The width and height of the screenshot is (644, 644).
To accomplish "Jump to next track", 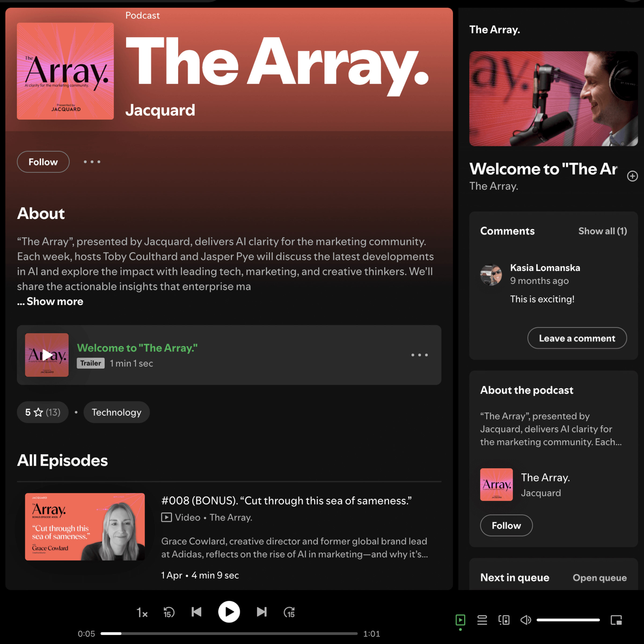I will [x=262, y=612].
